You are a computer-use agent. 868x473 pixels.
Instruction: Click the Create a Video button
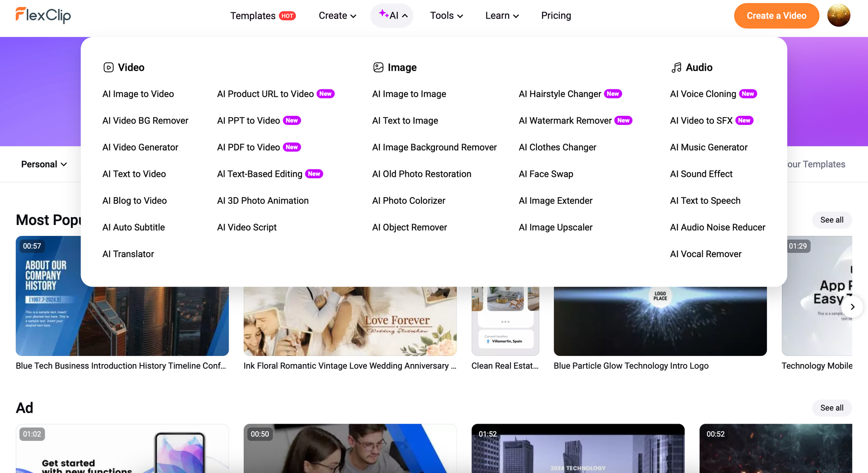coord(776,16)
